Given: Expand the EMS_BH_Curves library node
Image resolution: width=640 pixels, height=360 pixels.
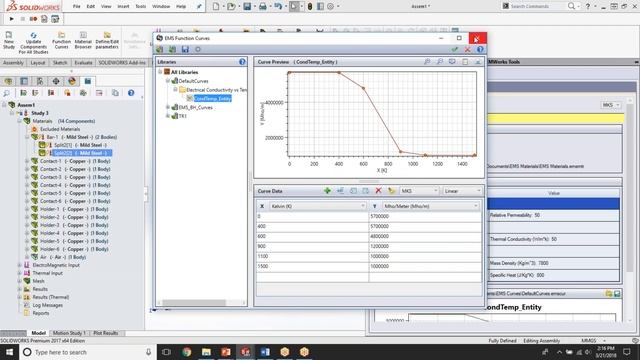Looking at the screenshot, I should click(x=168, y=107).
